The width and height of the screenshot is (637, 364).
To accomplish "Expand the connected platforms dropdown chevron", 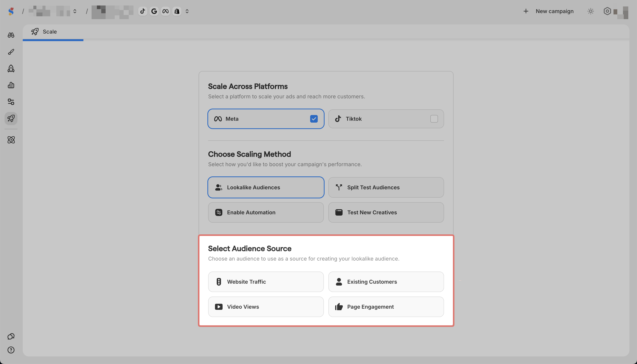I will coord(187,11).
